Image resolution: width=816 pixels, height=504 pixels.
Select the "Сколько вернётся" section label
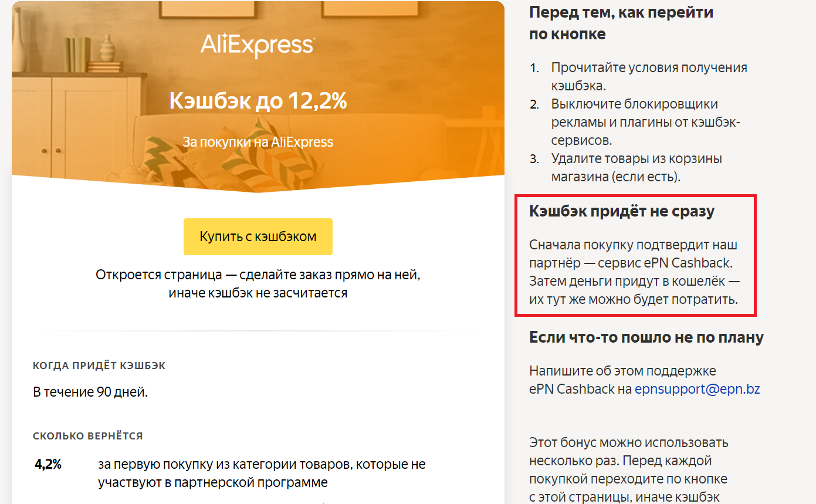(x=88, y=436)
